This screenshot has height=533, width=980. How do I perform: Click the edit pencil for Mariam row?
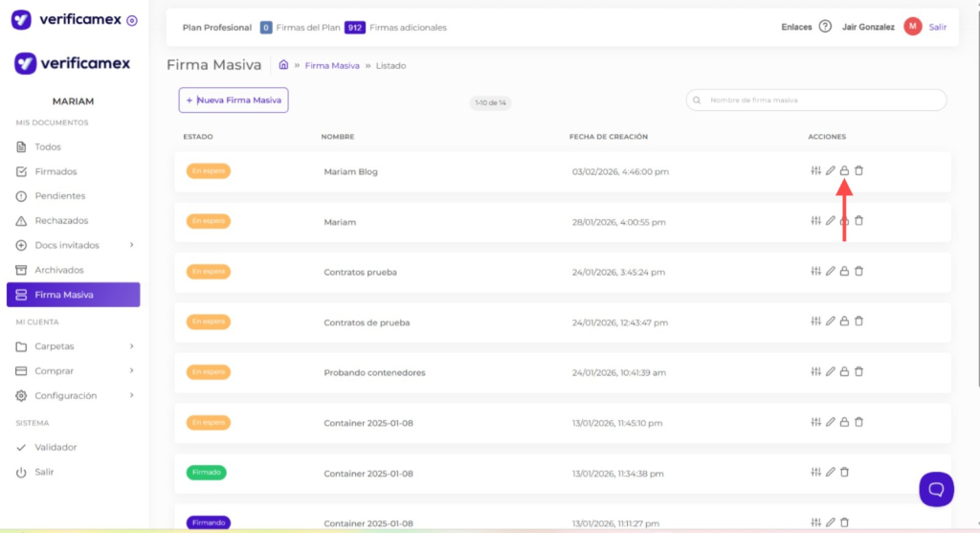click(831, 221)
